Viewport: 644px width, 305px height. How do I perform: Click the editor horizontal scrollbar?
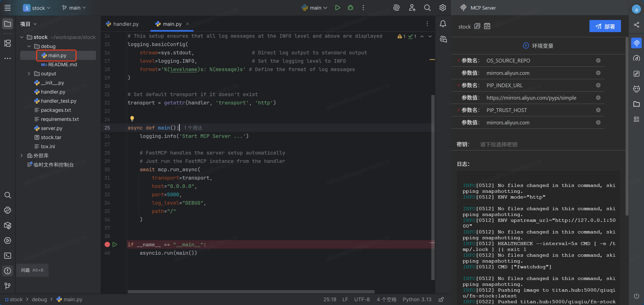click(251, 292)
